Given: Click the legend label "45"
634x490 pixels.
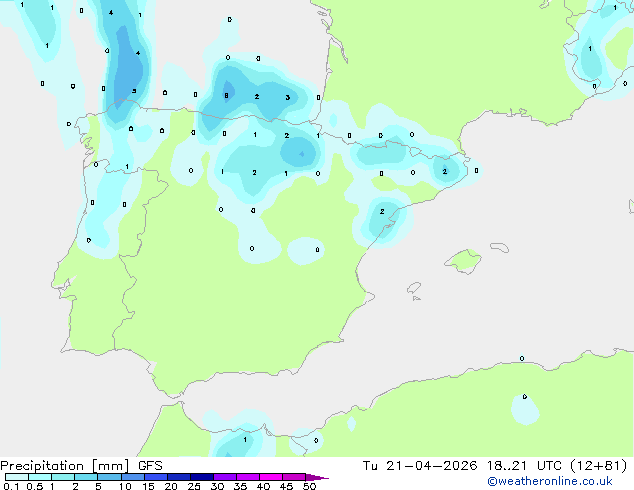Looking at the screenshot, I should (x=286, y=486).
